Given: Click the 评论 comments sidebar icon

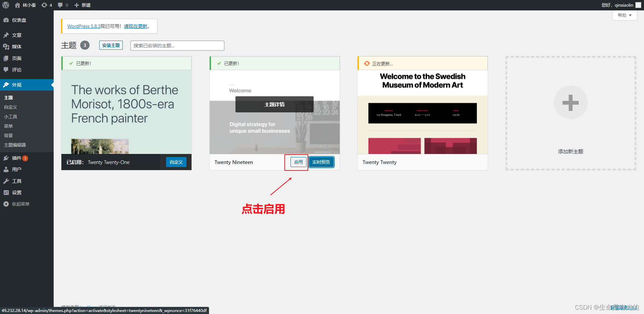Looking at the screenshot, I should 6,70.
